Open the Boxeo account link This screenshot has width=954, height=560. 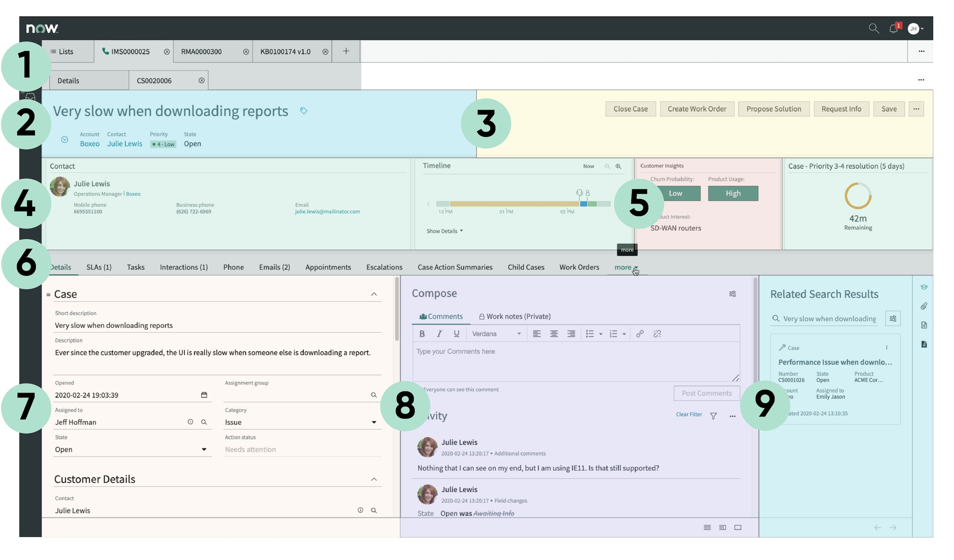[90, 144]
